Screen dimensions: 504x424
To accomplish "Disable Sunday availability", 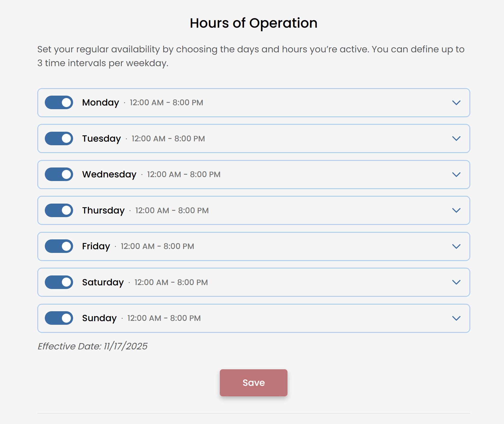I will [59, 318].
